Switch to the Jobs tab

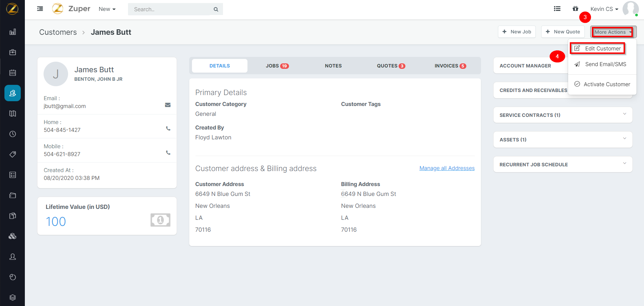(x=277, y=66)
